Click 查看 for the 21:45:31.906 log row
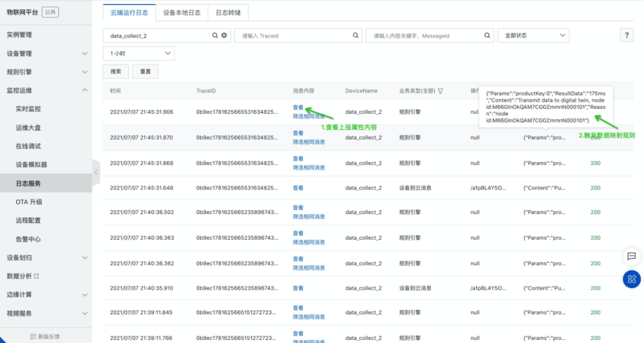The image size is (644, 343). coord(298,107)
